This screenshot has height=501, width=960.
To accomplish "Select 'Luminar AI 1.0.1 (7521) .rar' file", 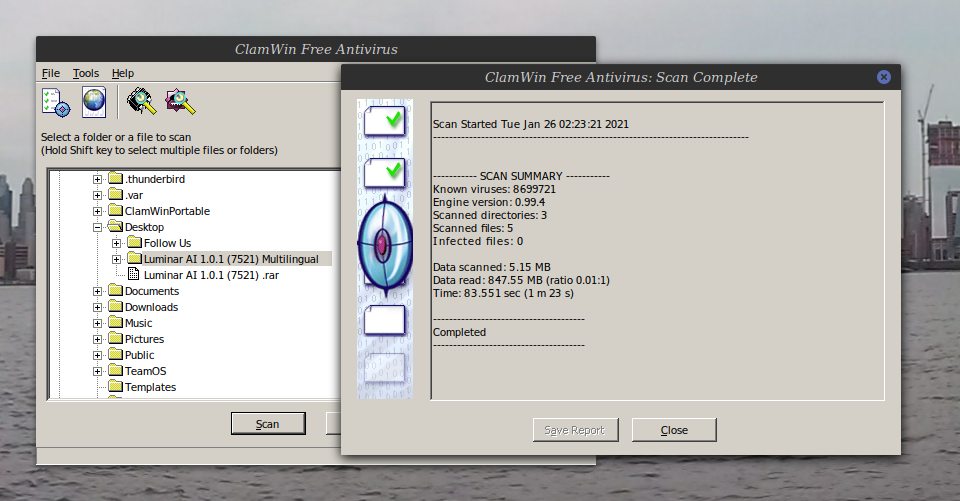I will click(x=211, y=276).
